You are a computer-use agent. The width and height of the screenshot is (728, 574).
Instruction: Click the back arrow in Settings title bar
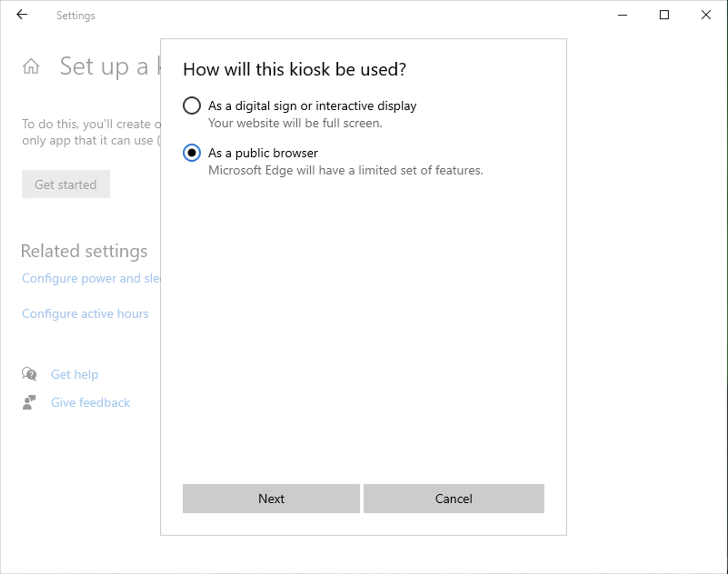[22, 15]
